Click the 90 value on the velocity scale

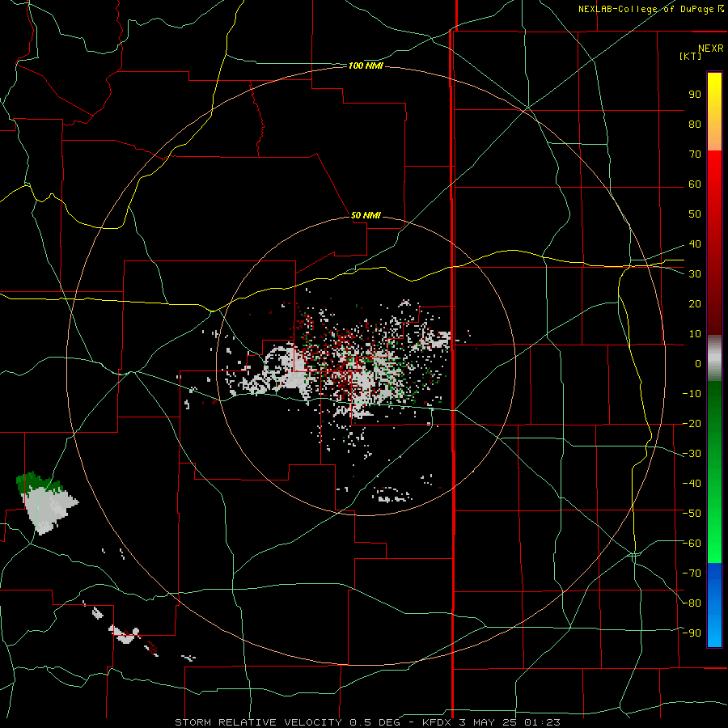pos(695,95)
